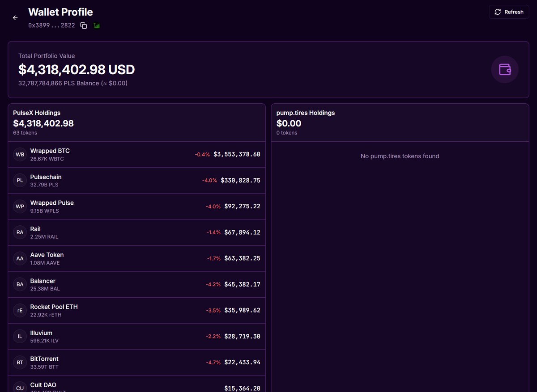This screenshot has width=537, height=392.
Task: Click the $3,553,378.60 value
Action: tap(237, 154)
